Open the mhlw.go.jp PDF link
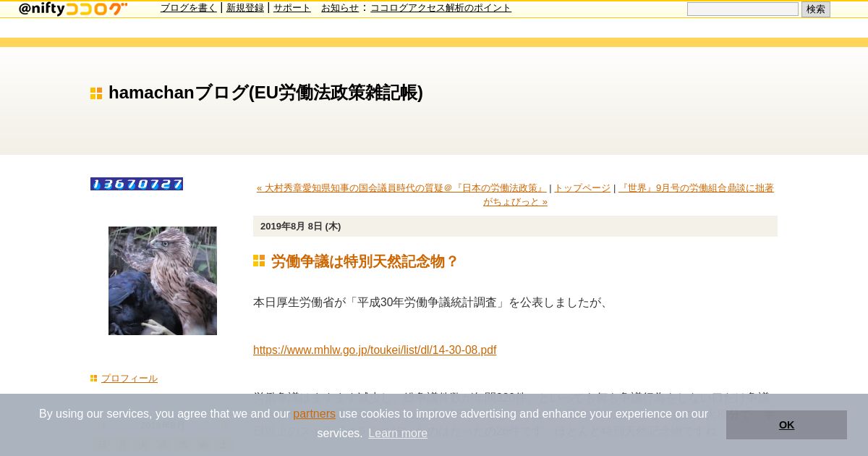This screenshot has height=456, width=868. 375,350
